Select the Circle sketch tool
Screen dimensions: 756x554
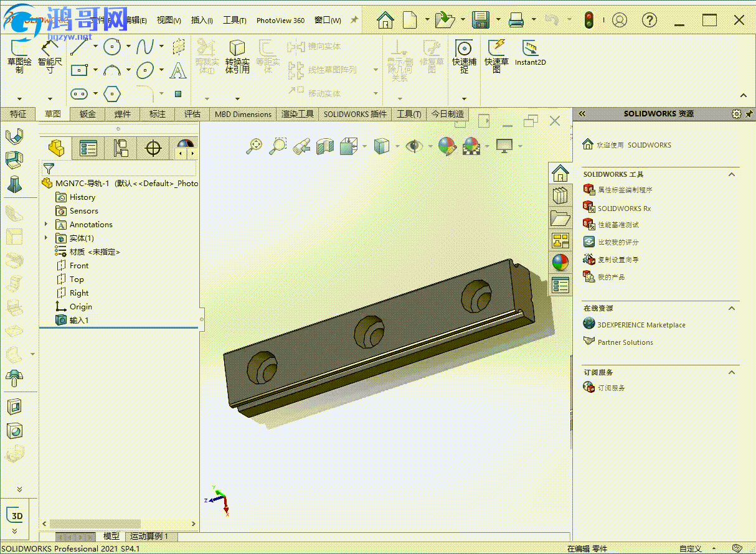tap(111, 47)
